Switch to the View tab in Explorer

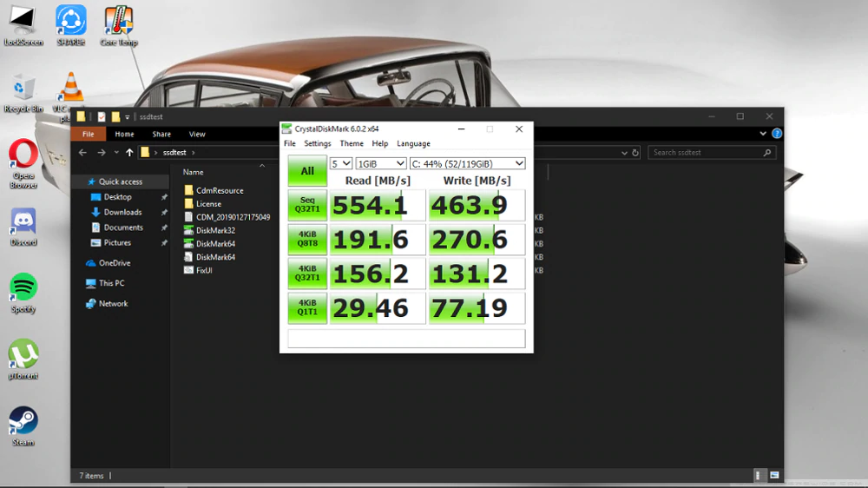click(x=197, y=135)
